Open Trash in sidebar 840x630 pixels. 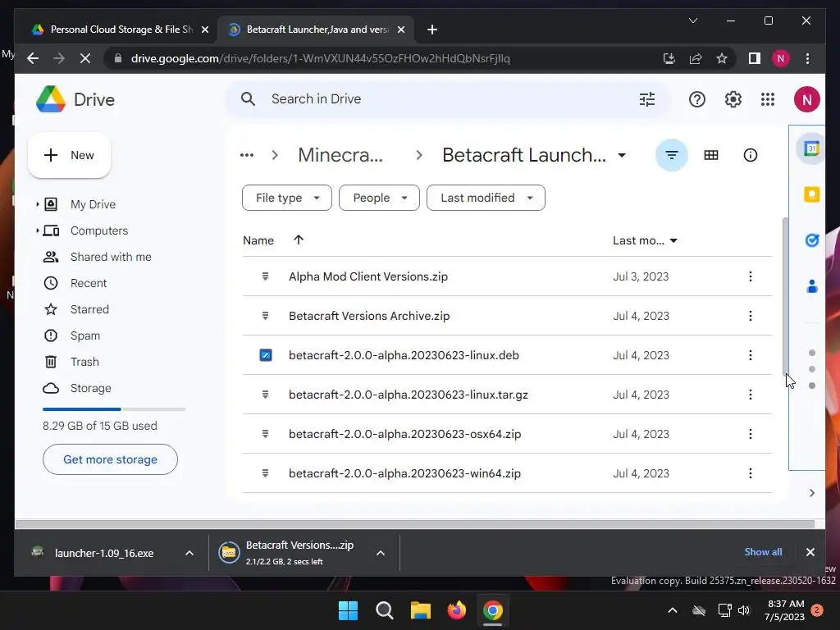84,362
